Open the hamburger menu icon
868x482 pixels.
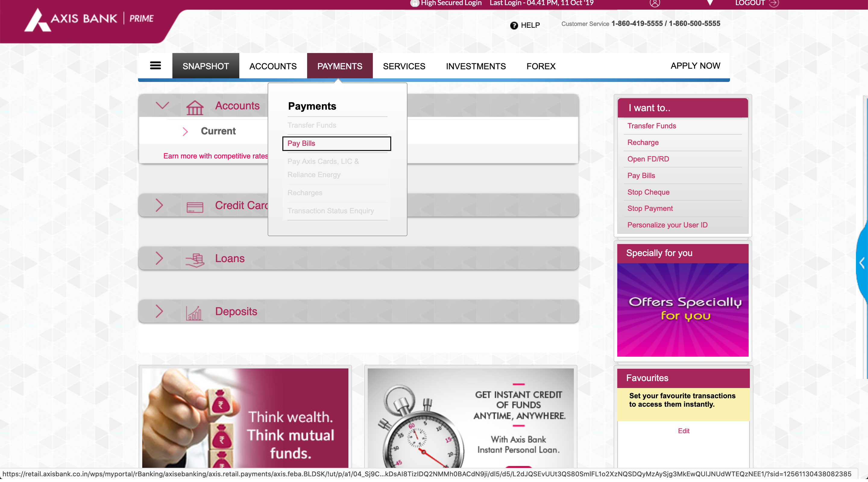pos(155,66)
